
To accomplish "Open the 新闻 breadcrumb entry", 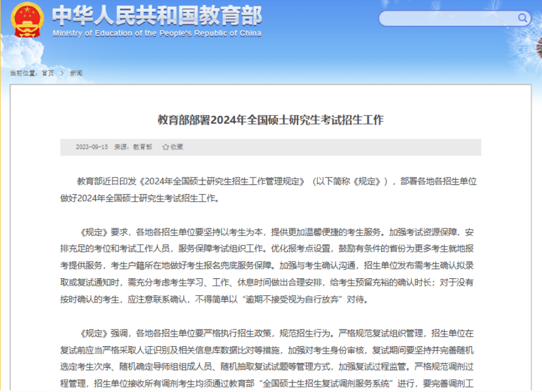I will tap(75, 72).
